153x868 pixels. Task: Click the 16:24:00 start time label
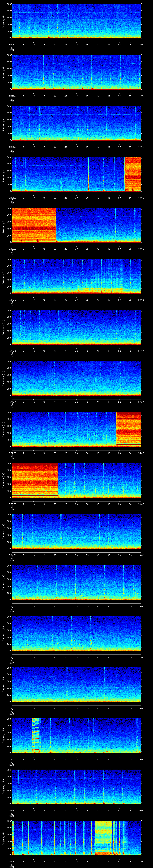click(x=12, y=555)
